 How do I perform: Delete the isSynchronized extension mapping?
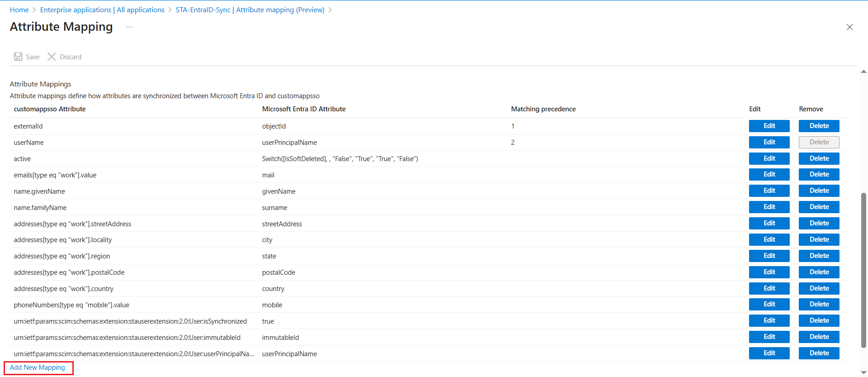tap(819, 320)
